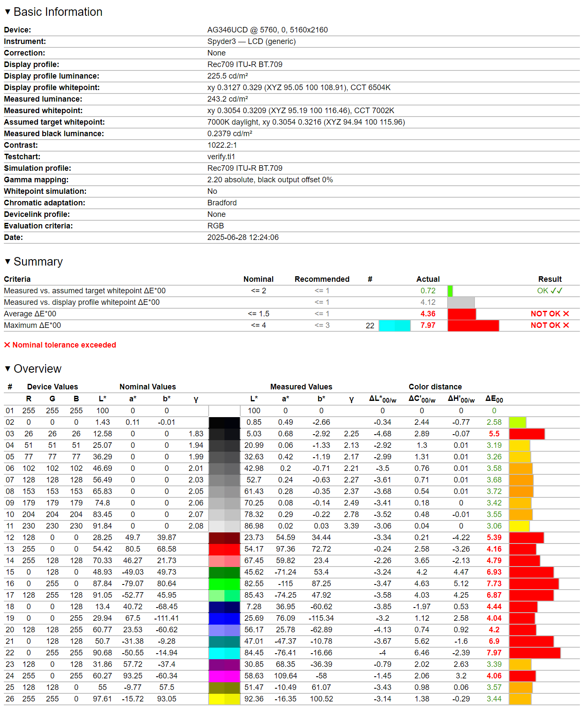Collapse the Summary section triangle
The width and height of the screenshot is (588, 710).
click(7, 261)
